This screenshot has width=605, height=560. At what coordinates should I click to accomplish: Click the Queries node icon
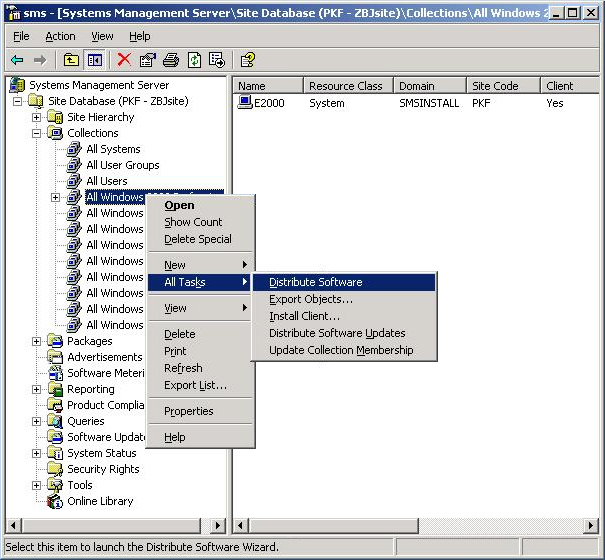click(x=55, y=421)
